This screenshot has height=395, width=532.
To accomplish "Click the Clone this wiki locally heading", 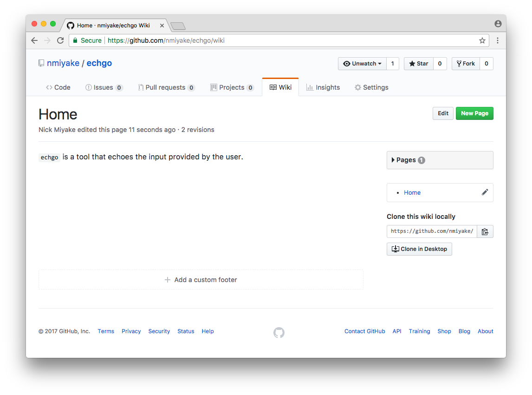I will 421,217.
